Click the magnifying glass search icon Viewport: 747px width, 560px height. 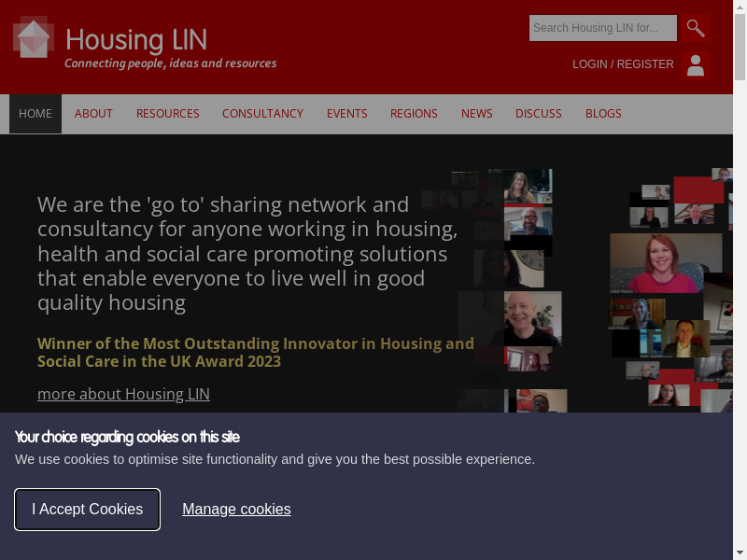696,28
